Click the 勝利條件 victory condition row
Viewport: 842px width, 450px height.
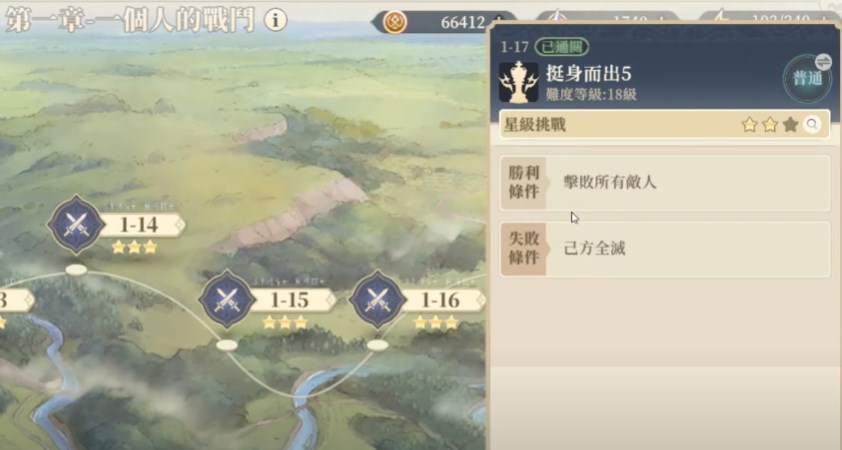[x=665, y=183]
